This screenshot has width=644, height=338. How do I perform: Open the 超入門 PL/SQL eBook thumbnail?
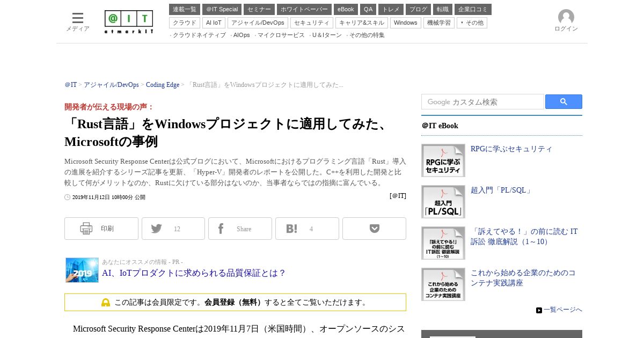click(x=443, y=202)
